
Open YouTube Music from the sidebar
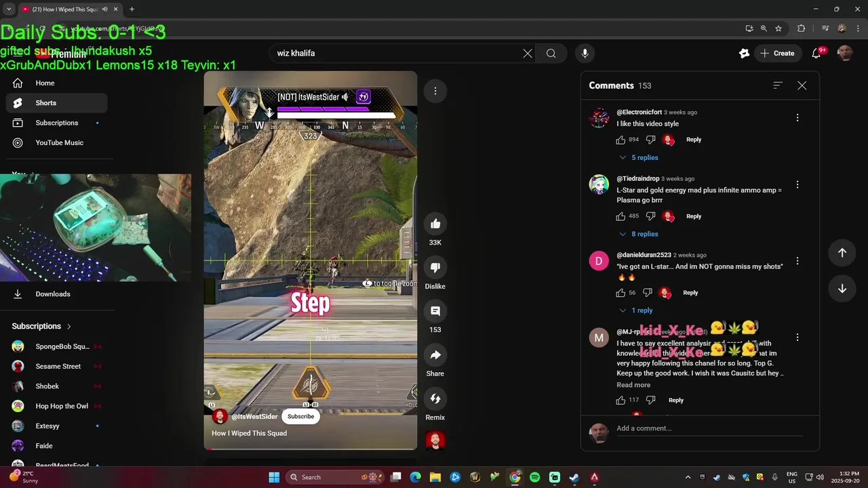tap(57, 143)
